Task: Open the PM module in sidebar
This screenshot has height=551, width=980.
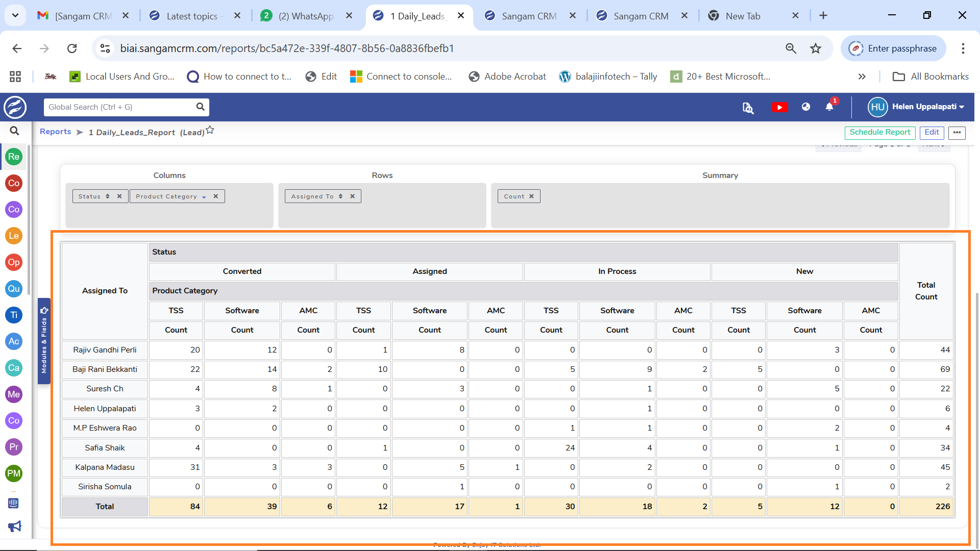Action: [14, 473]
